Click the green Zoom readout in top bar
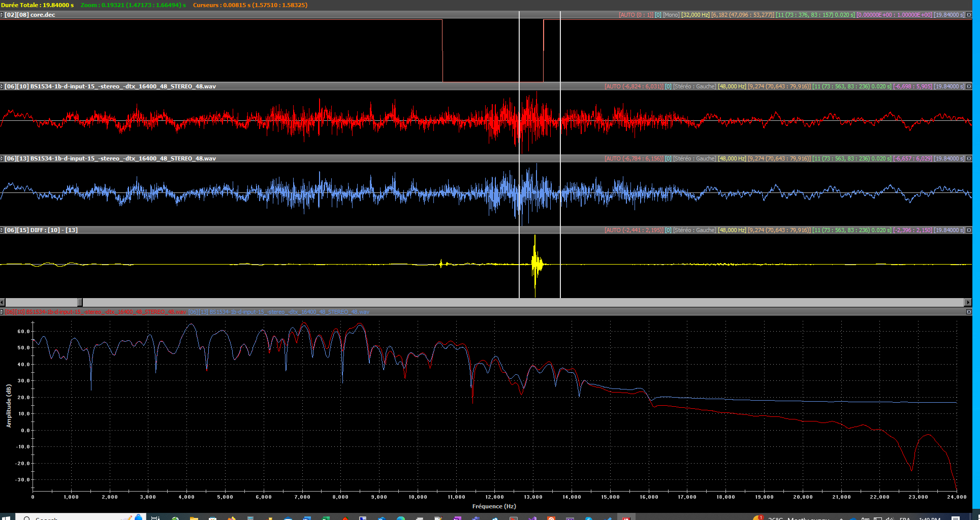Screen dimensions: 980x520 (133, 5)
